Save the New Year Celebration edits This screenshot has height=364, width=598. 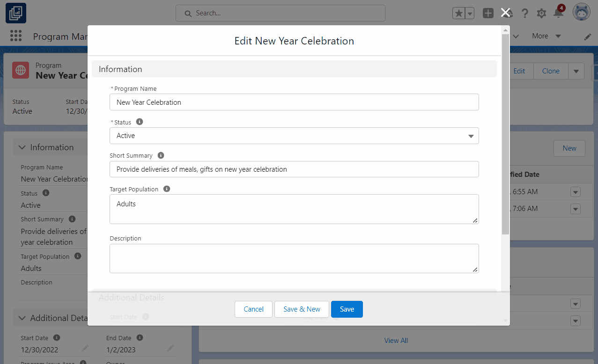347,309
